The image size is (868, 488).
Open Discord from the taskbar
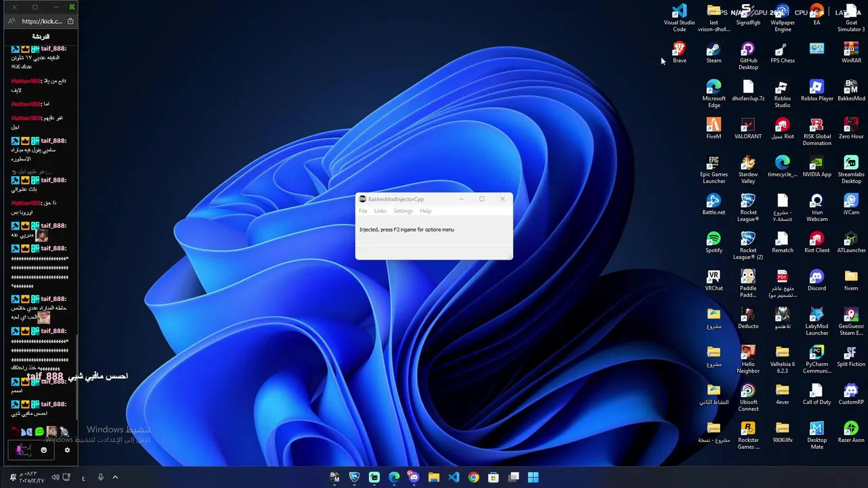[414, 477]
